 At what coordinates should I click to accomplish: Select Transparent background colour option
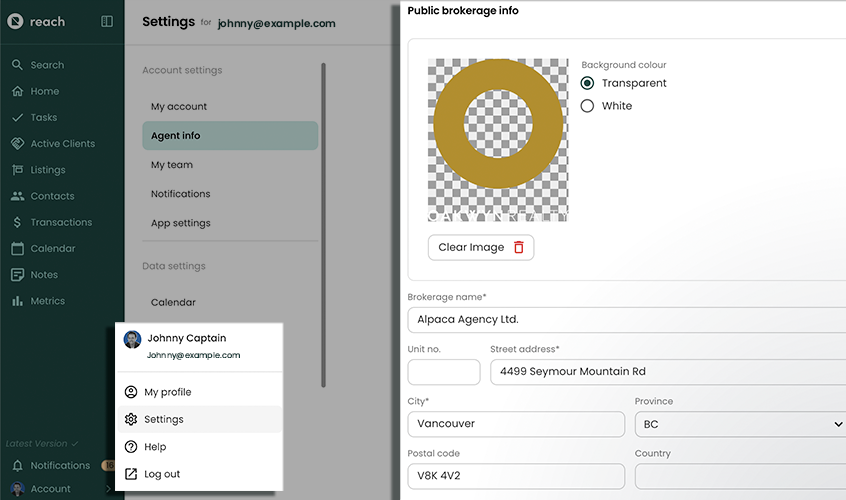tap(588, 83)
